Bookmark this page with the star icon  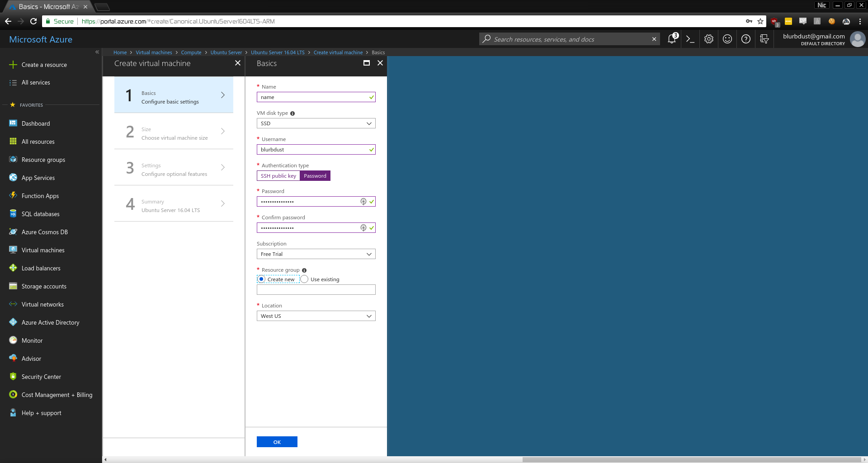point(760,21)
